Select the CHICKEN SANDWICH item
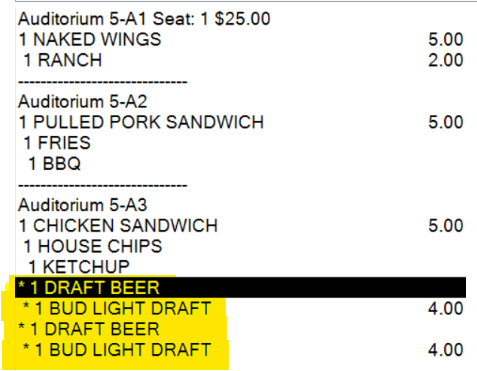477x371 pixels. tap(118, 225)
